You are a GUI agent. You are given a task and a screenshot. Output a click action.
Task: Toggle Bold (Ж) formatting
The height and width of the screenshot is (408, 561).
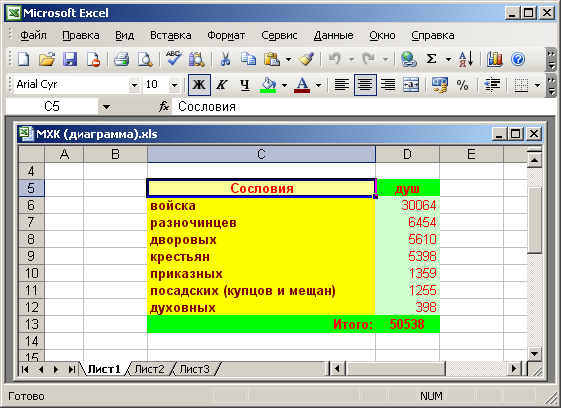pyautogui.click(x=199, y=85)
